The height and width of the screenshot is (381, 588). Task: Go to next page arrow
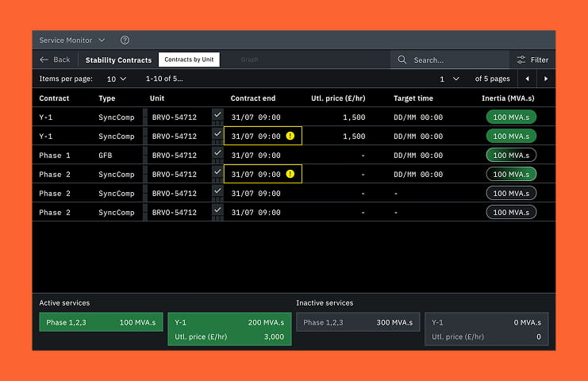click(546, 79)
